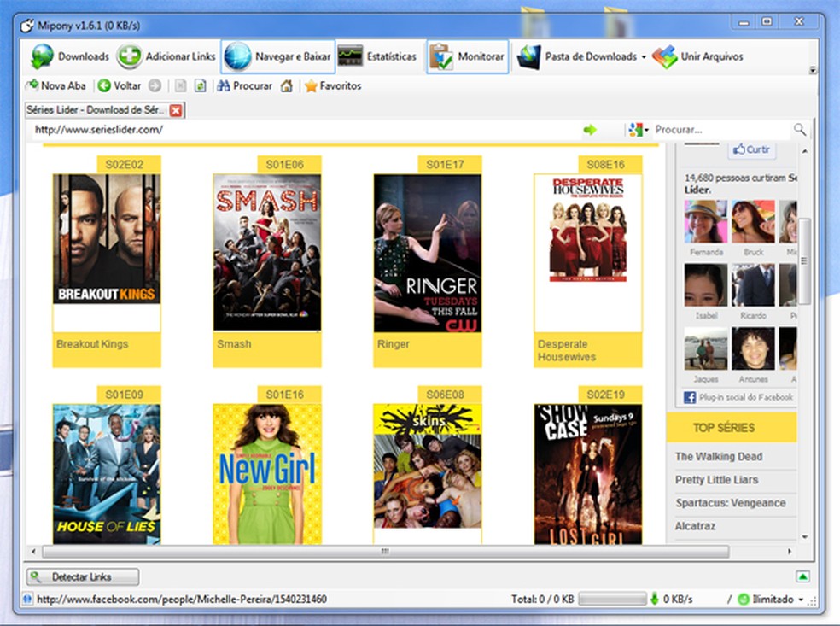Click the magnifier search icon
This screenshot has width=840, height=626.
point(800,129)
